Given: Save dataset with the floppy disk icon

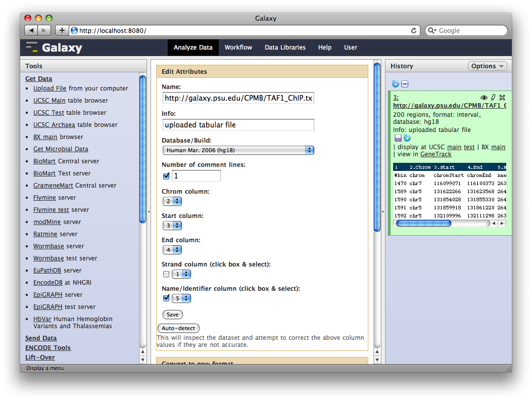Looking at the screenshot, I should pyautogui.click(x=398, y=138).
